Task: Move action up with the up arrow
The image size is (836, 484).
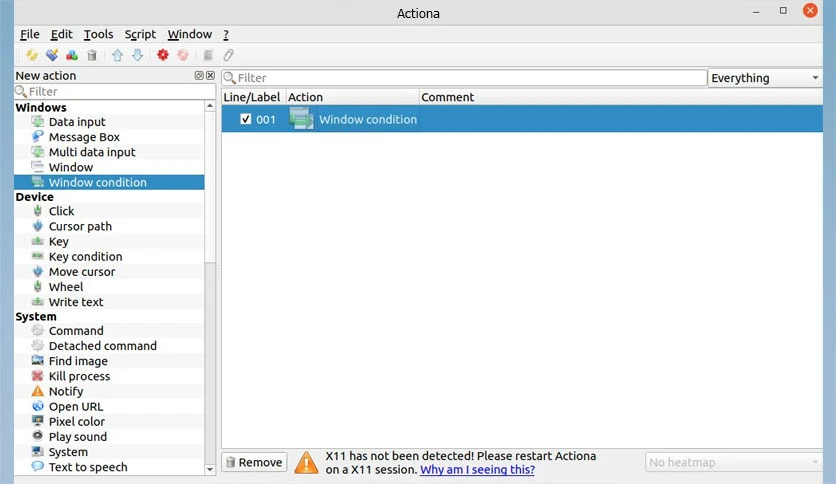Action: coord(118,55)
